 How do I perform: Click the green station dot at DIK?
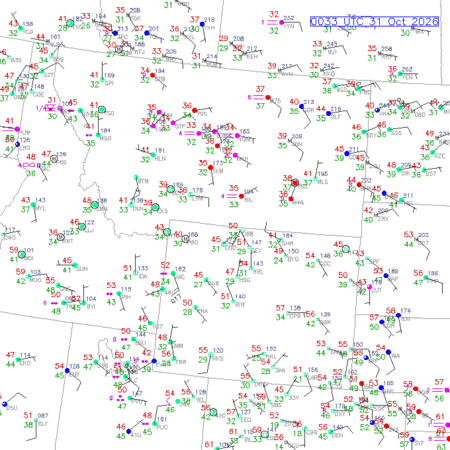tap(399, 170)
